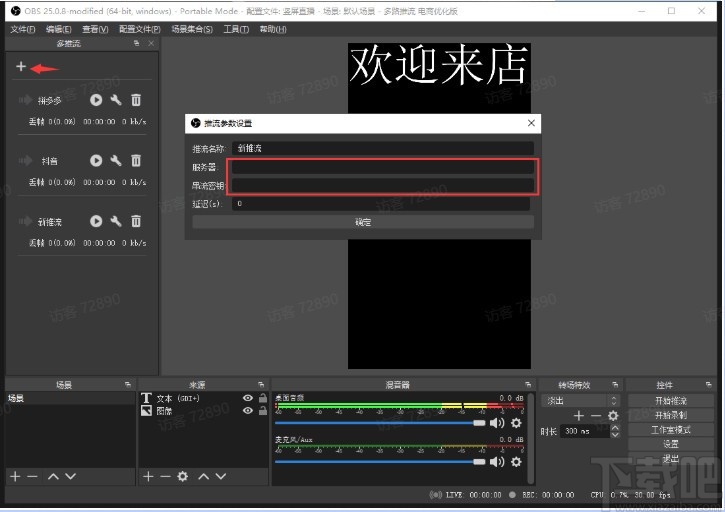725x512 pixels.
Task: Select the 场景 scene item
Action: pyautogui.click(x=70, y=398)
